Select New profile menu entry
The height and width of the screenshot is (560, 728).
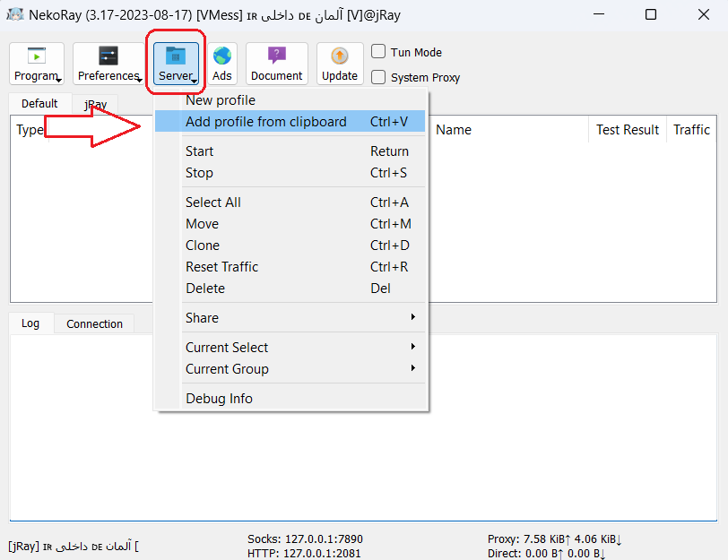221,100
